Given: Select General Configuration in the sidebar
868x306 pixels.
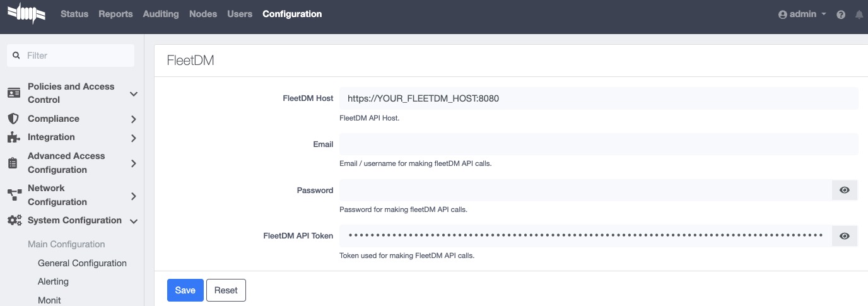Looking at the screenshot, I should (x=82, y=263).
